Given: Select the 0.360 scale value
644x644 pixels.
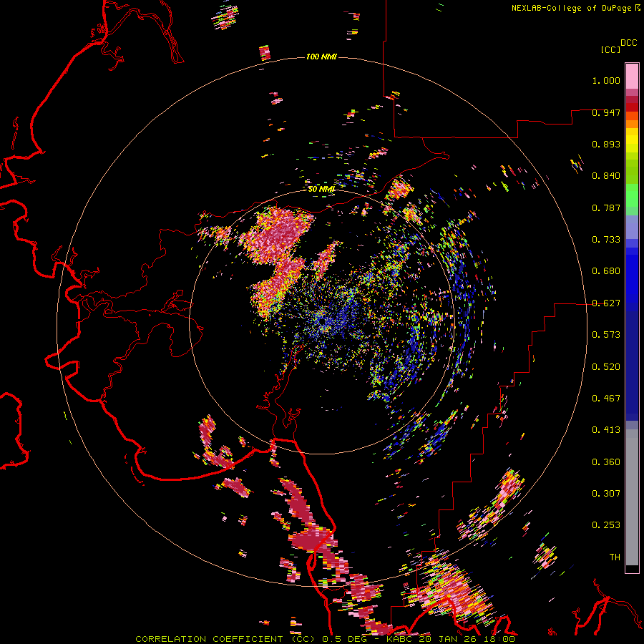Looking at the screenshot, I should click(606, 462).
